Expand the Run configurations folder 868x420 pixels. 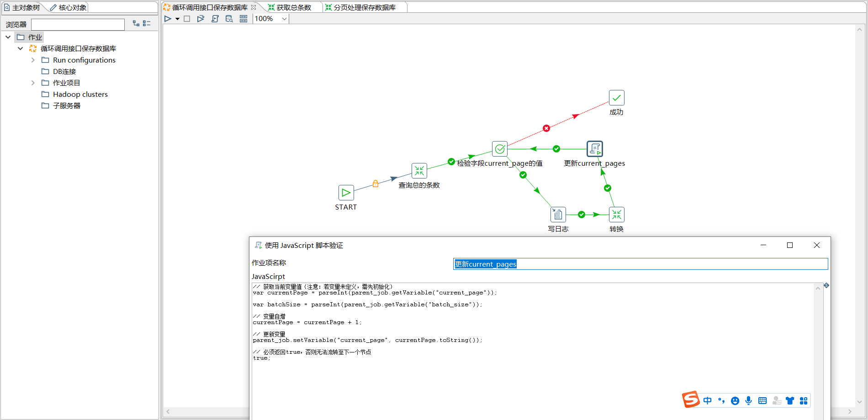pos(33,60)
